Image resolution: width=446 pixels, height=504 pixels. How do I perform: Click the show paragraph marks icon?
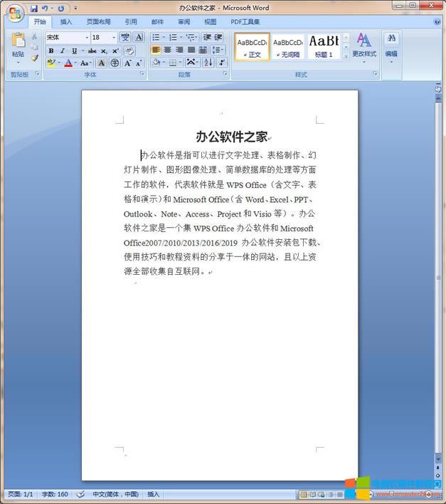(x=222, y=63)
